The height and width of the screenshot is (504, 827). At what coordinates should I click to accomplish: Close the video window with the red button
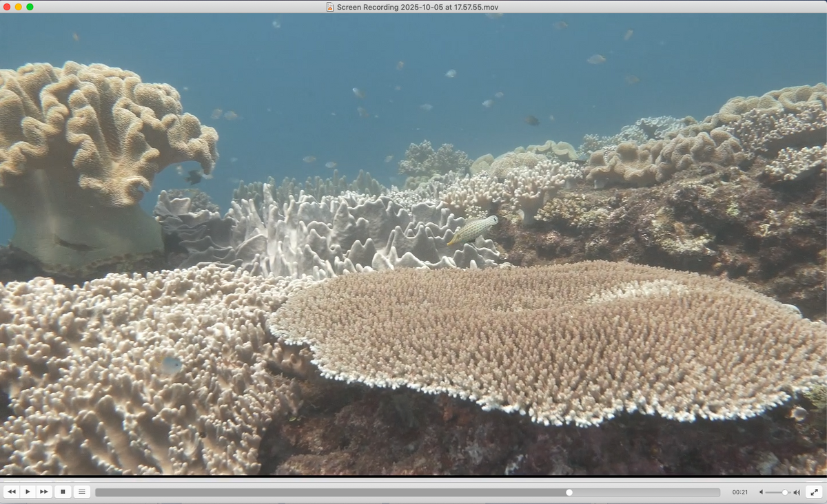(x=7, y=7)
